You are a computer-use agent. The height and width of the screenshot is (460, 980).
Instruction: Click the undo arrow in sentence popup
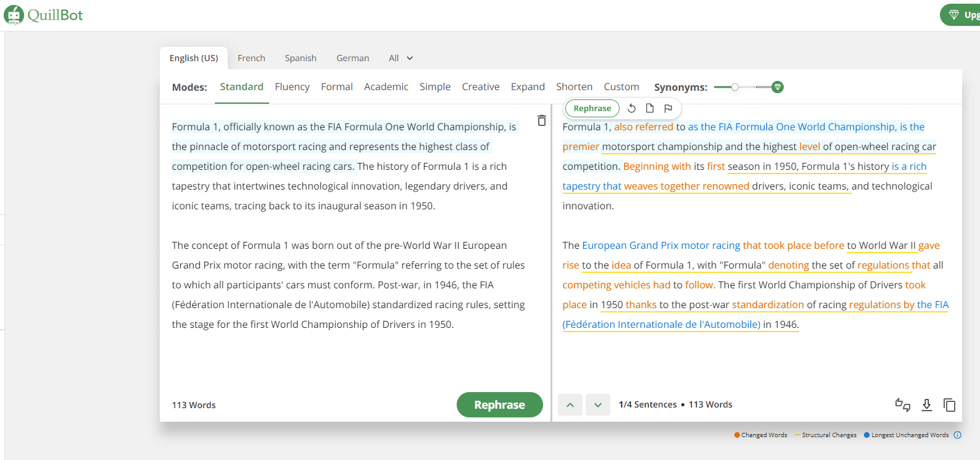point(631,108)
